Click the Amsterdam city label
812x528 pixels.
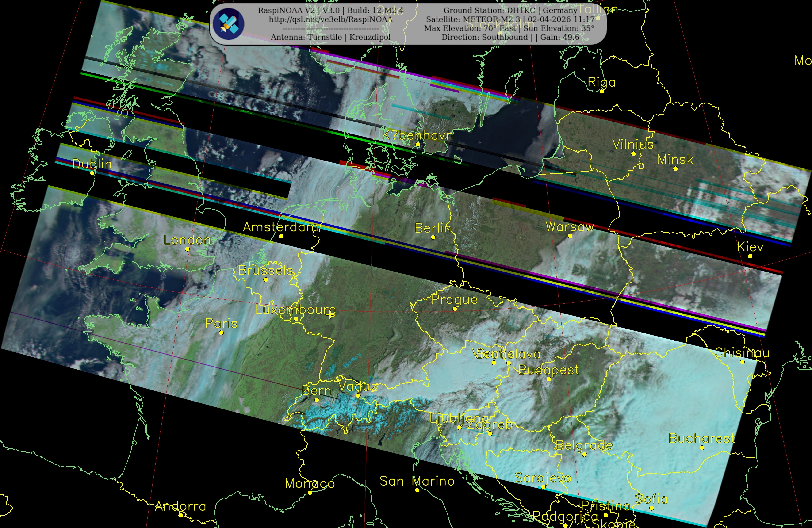click(x=281, y=227)
